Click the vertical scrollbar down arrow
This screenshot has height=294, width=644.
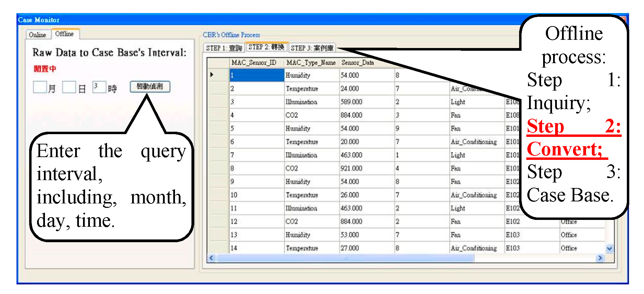point(609,249)
